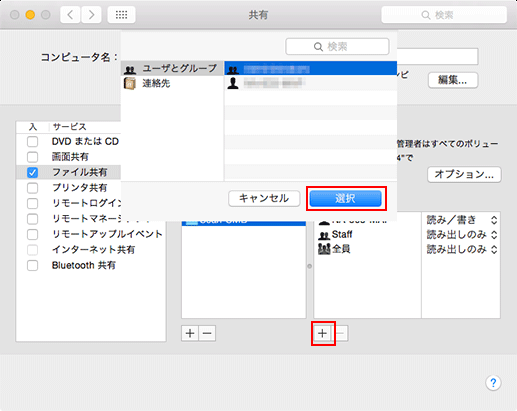This screenshot has width=517, height=411.
Task: Go forward with the right chevron button
Action: coord(91,15)
